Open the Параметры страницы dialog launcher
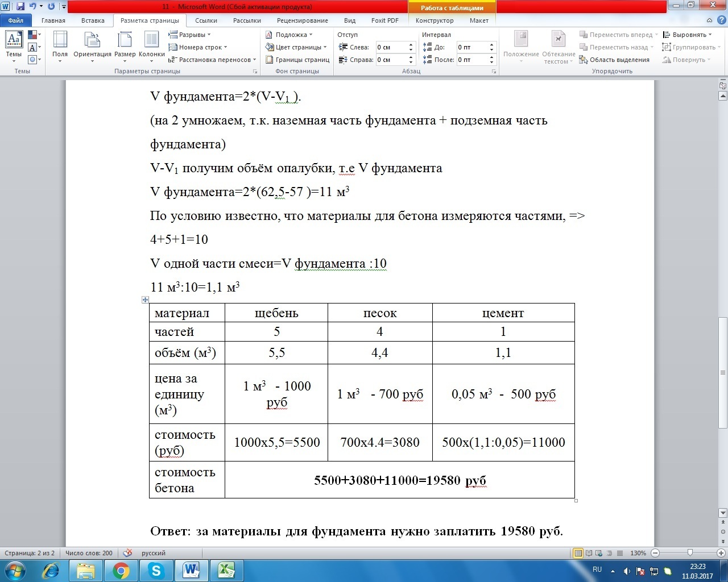Screen dimensions: 728x582 pyautogui.click(x=255, y=72)
